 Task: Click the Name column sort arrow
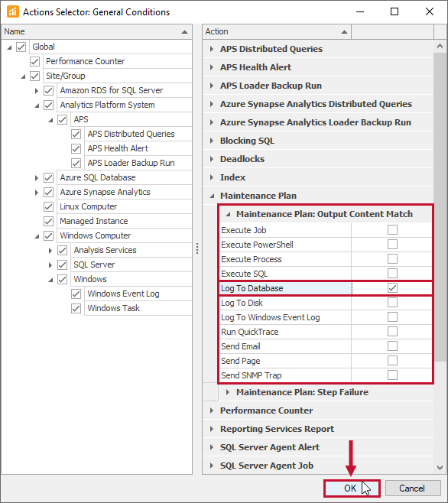184,32
